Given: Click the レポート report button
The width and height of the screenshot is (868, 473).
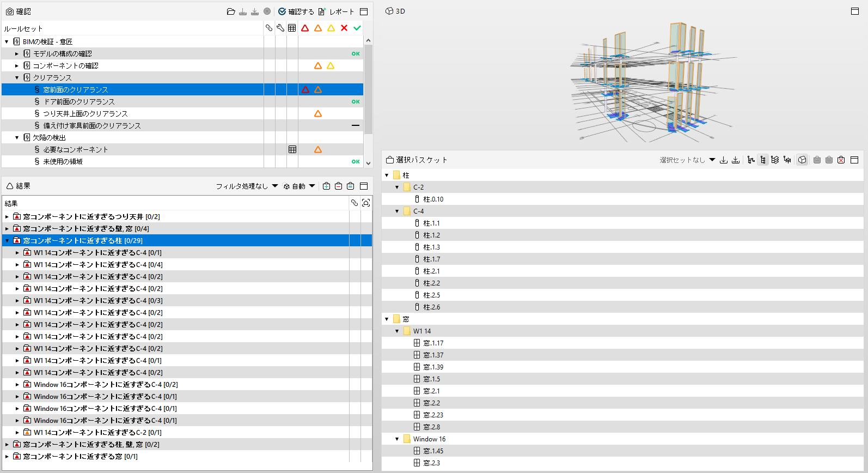Looking at the screenshot, I should [336, 11].
